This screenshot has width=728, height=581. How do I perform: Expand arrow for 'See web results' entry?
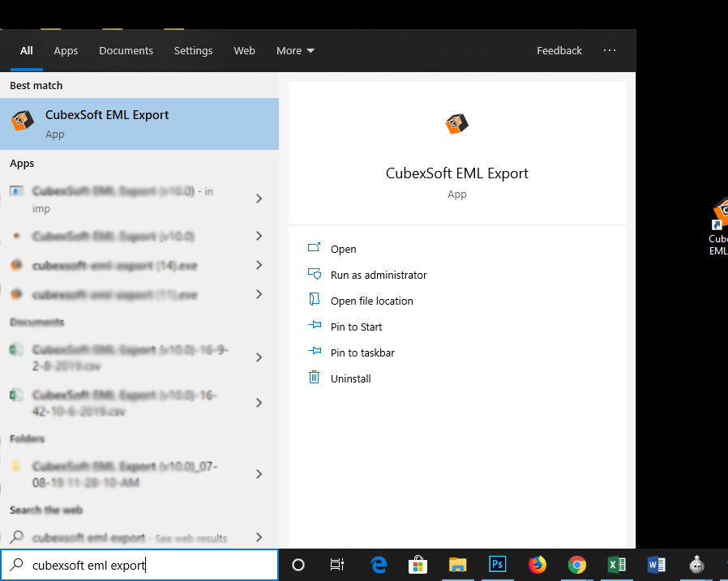(259, 537)
